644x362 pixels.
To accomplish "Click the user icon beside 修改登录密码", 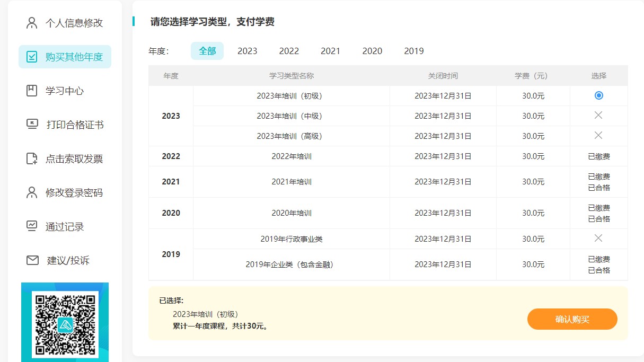I will (x=32, y=192).
